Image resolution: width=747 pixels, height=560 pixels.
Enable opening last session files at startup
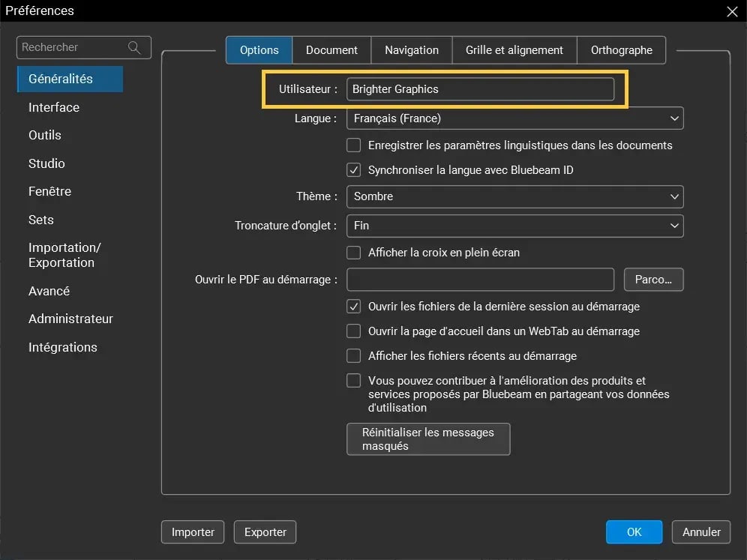(353, 306)
